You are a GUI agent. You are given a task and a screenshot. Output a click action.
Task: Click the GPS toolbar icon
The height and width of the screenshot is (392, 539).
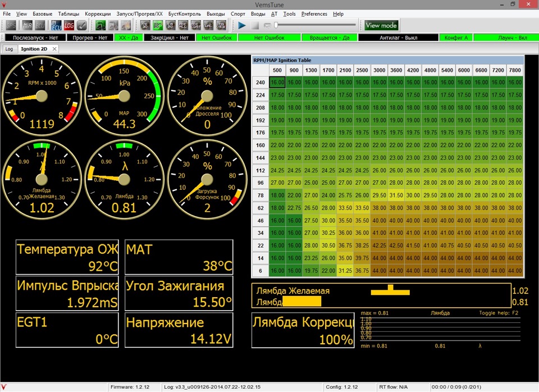pos(11,25)
